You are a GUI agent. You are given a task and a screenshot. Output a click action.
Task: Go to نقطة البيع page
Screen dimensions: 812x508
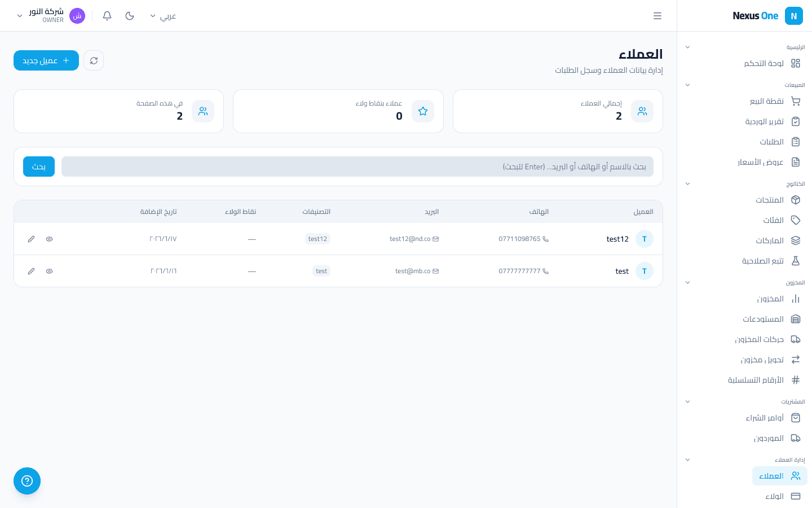click(x=775, y=101)
